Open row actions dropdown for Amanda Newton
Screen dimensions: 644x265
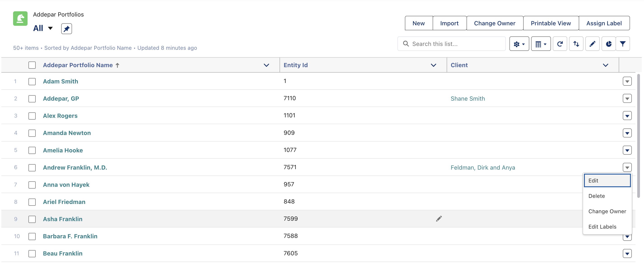point(627,133)
